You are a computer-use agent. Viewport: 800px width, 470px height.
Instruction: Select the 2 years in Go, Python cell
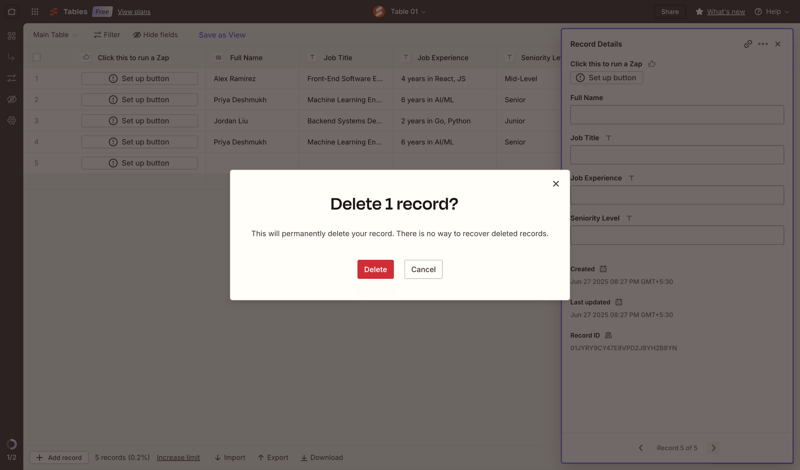[444, 121]
